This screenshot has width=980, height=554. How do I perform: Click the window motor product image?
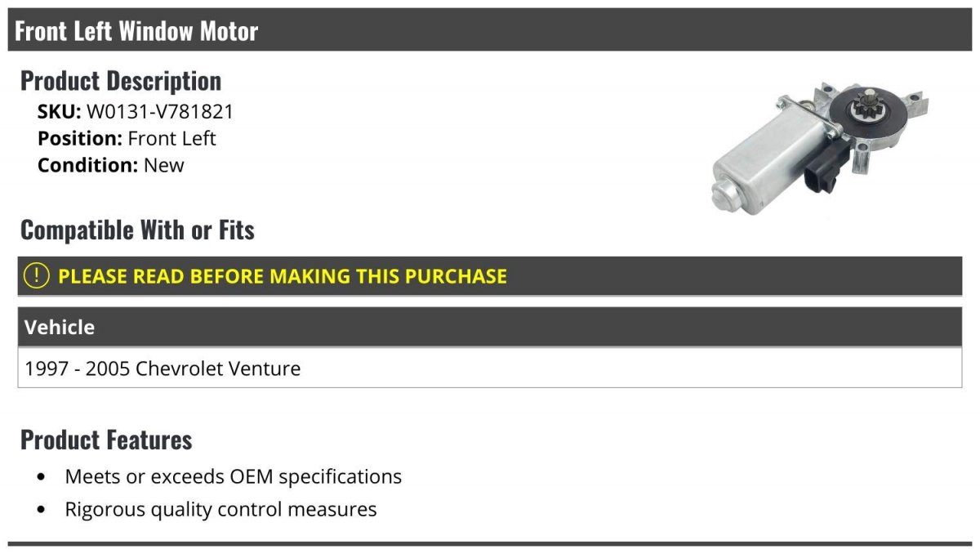pyautogui.click(x=819, y=146)
